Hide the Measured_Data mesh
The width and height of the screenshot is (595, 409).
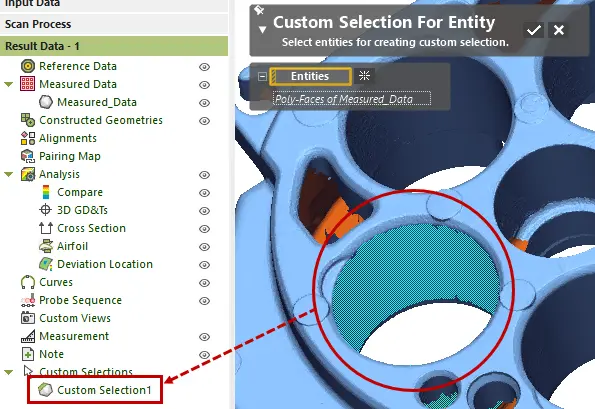(205, 103)
